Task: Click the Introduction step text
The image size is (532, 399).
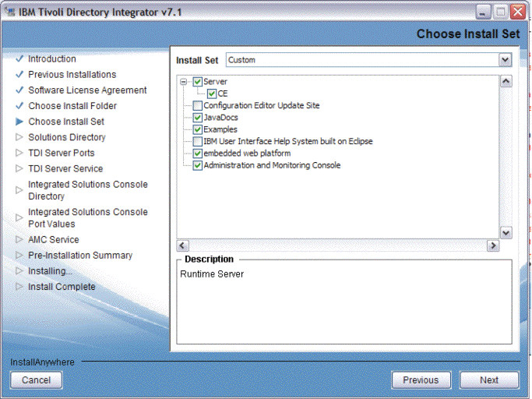Action: pyautogui.click(x=52, y=58)
